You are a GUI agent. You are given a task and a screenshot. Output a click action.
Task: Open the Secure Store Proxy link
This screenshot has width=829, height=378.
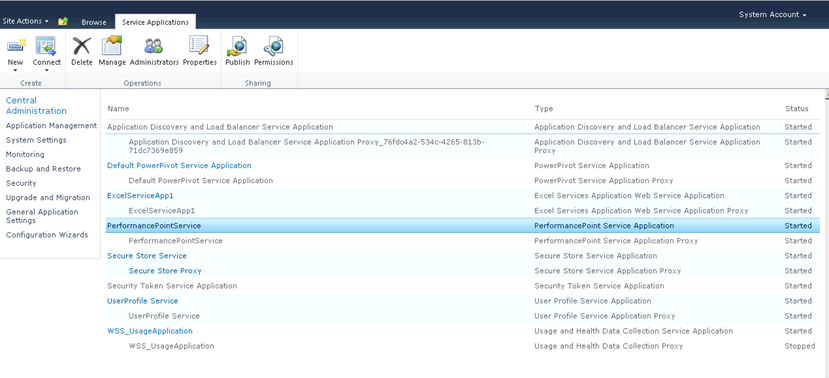[x=165, y=271]
